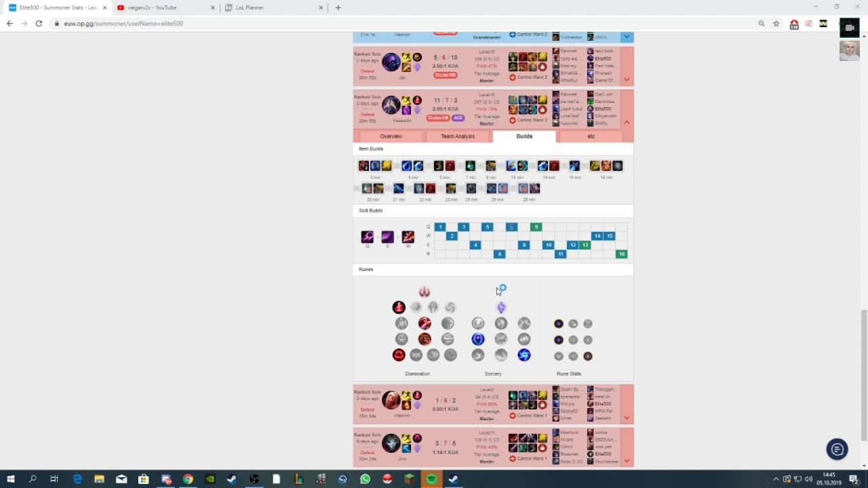Click the blue rune in Sorcery middle row

(x=478, y=340)
